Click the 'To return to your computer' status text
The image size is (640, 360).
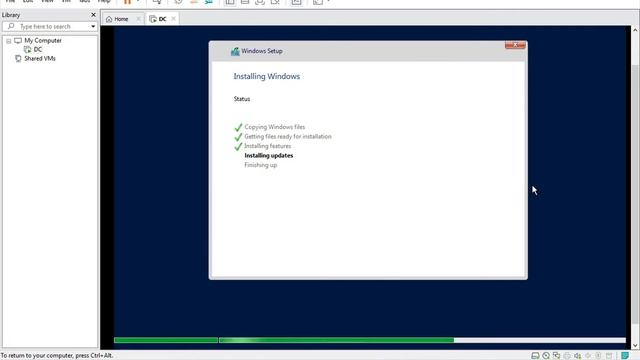click(57, 356)
